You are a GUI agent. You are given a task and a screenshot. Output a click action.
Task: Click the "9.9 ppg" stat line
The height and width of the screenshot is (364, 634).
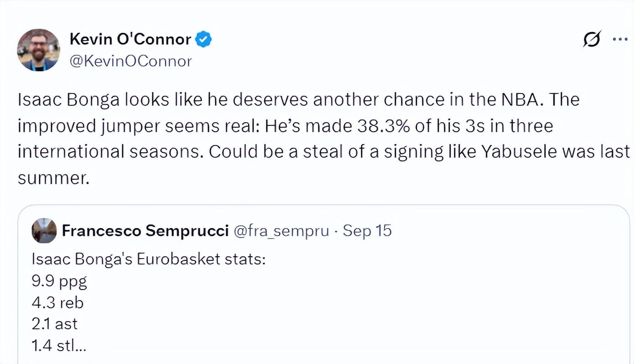tap(59, 281)
